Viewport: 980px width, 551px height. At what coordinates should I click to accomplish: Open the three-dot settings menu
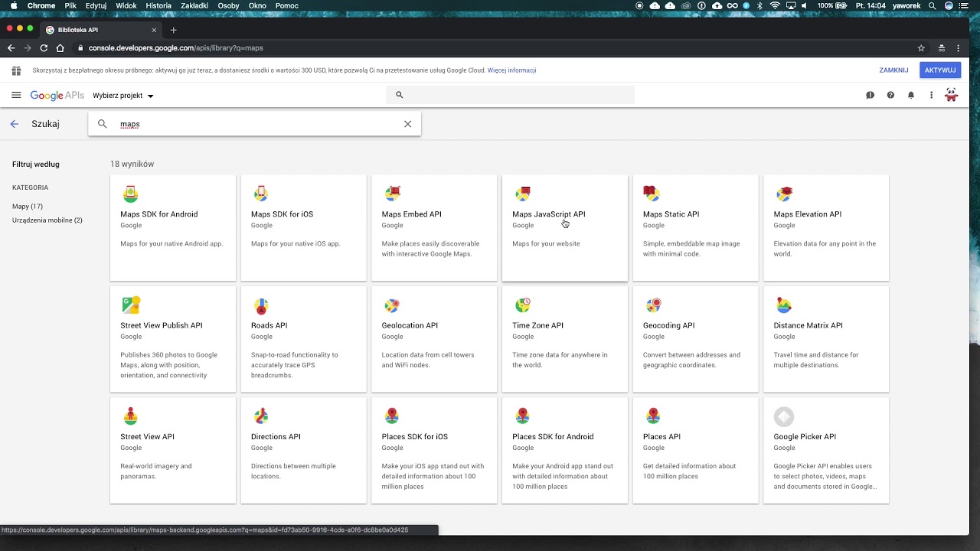click(x=931, y=95)
